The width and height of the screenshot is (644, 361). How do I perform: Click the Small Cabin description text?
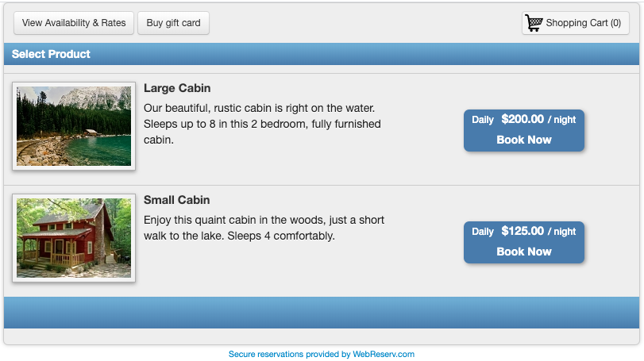[264, 228]
